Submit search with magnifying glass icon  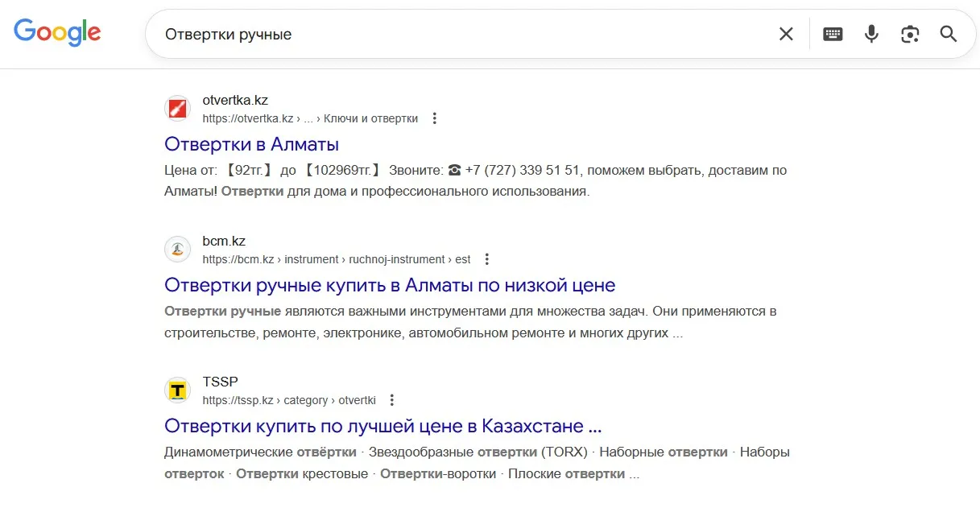tap(949, 34)
